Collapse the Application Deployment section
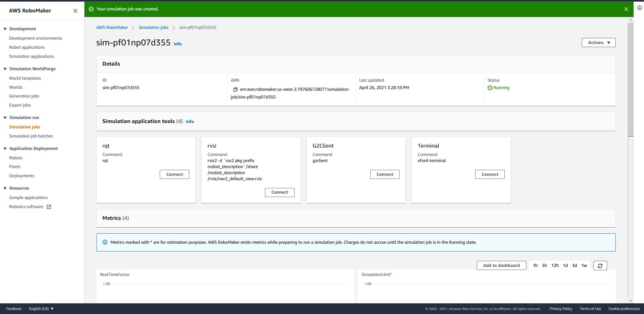Screen dimensions: 644x314 [5, 149]
